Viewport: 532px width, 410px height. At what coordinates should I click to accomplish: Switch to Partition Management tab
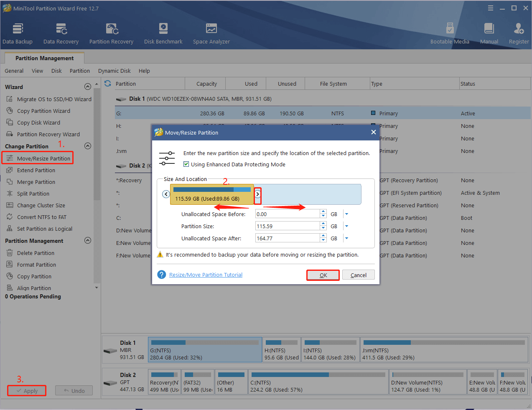(x=45, y=58)
